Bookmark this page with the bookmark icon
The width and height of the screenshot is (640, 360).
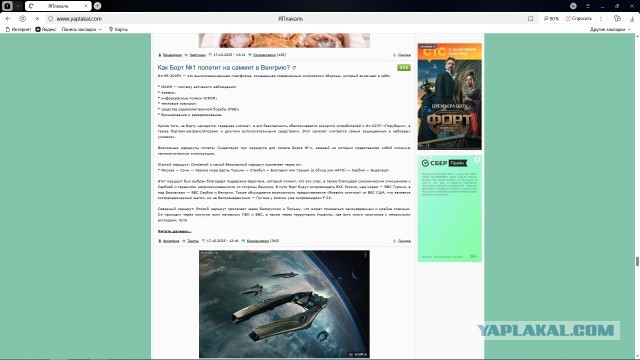pyautogui.click(x=531, y=19)
